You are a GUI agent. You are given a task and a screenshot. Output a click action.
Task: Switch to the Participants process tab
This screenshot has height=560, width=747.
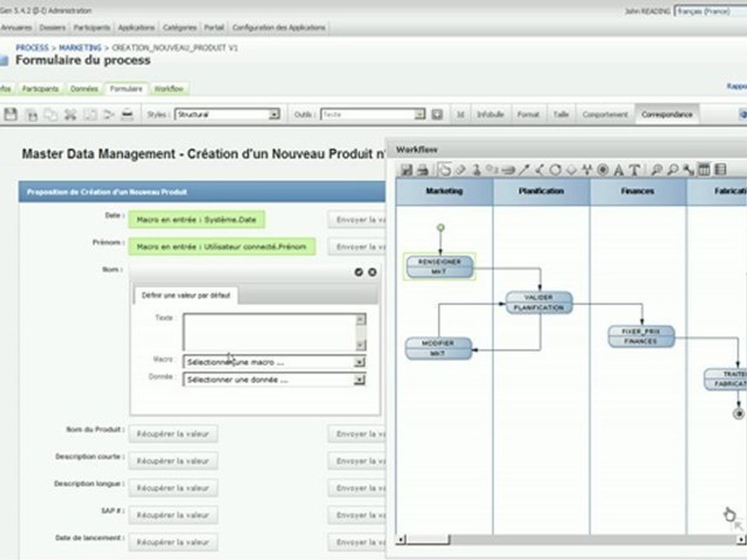[40, 89]
